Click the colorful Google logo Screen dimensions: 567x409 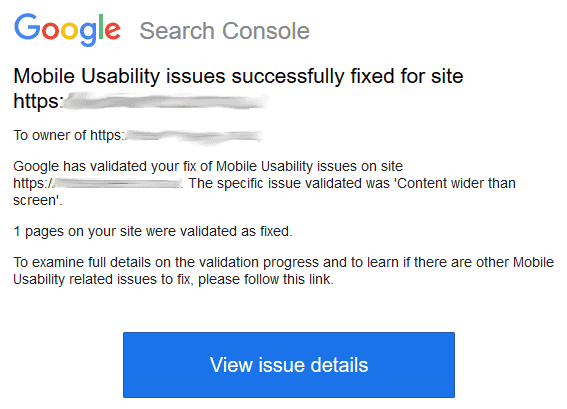[x=67, y=30]
